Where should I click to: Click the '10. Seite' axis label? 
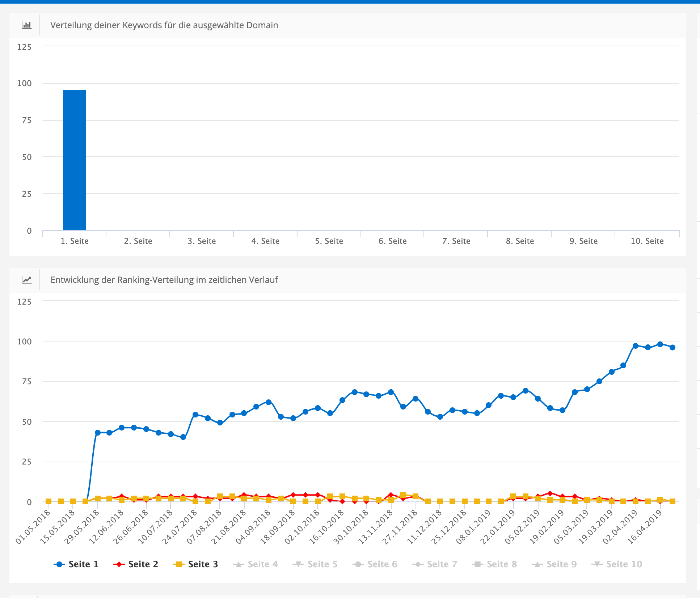[x=647, y=241]
